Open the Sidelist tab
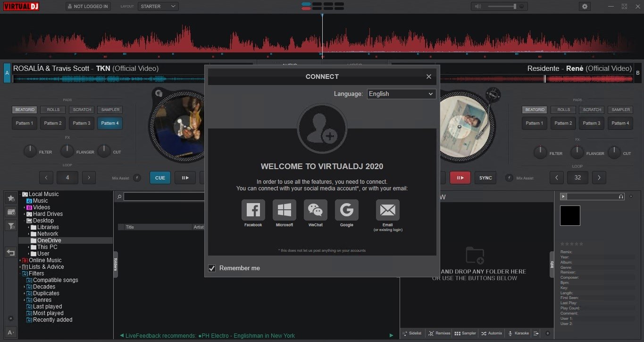 [412, 333]
